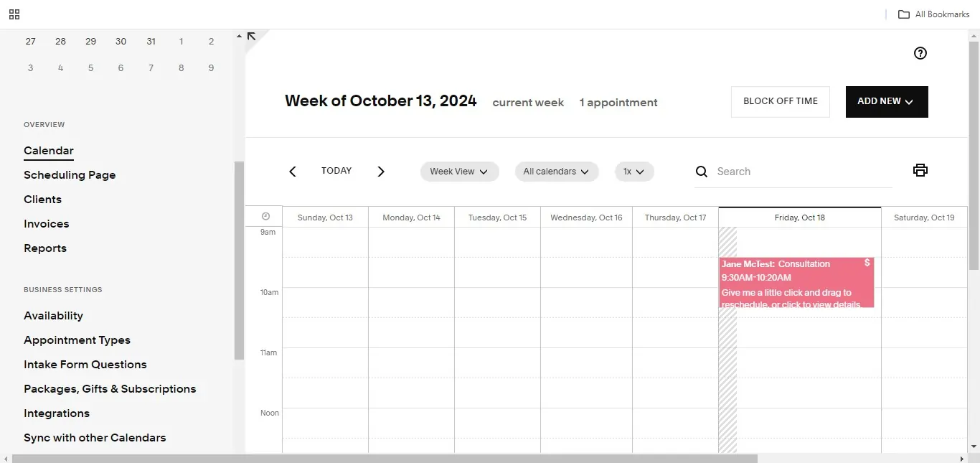The height and width of the screenshot is (463, 980).
Task: Expand the Week View dropdown
Action: click(459, 172)
